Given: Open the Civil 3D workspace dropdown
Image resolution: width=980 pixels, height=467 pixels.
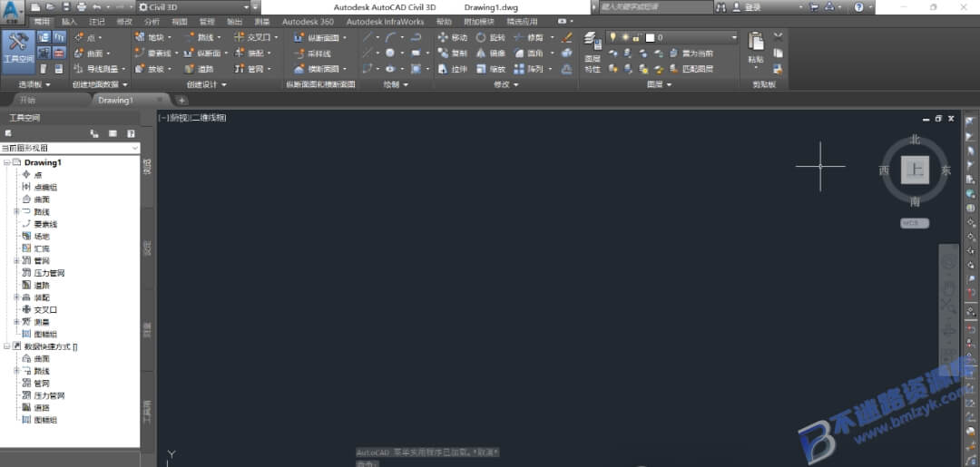Looking at the screenshot, I should [x=194, y=7].
